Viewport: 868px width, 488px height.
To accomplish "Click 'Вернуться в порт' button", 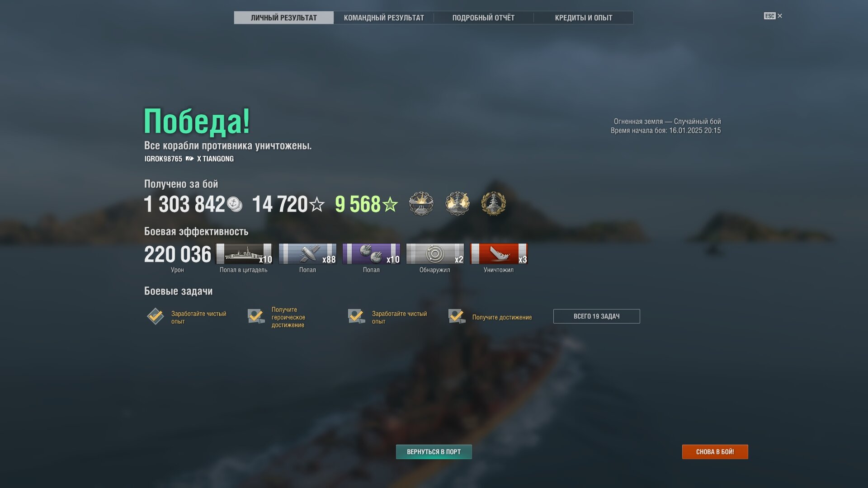I will click(x=434, y=452).
